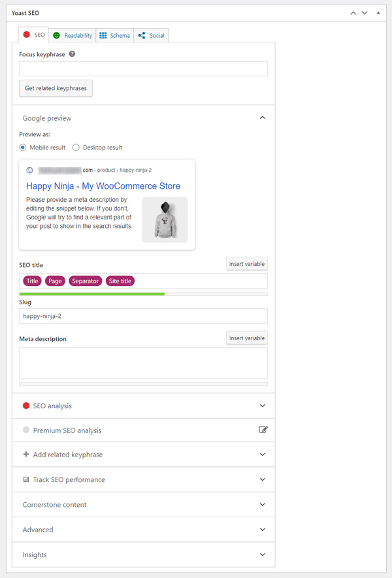Expand the Advanced section

[x=263, y=530]
